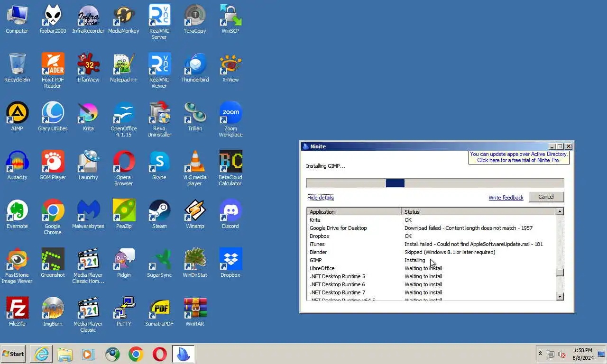
Task: Click the TeraCopy desktop icon
Action: 195,19
